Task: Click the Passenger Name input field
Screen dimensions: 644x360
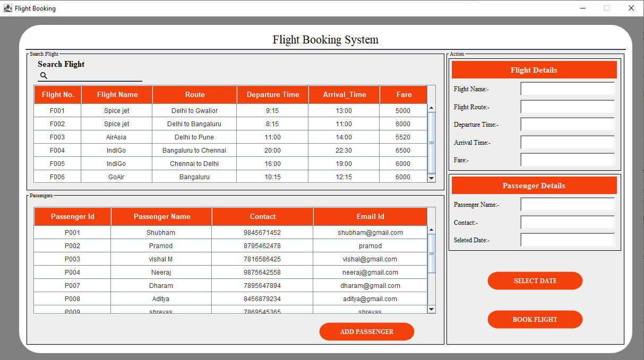Action: [567, 205]
